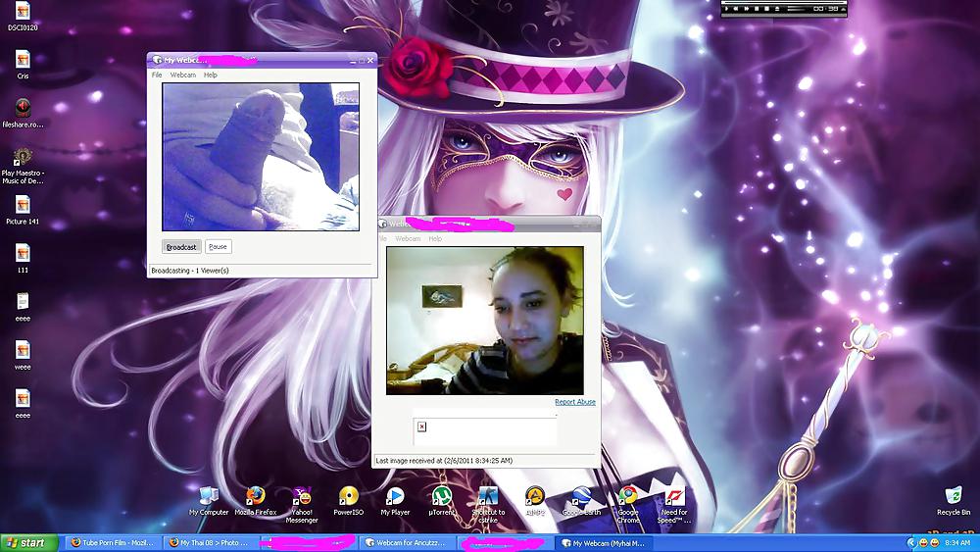The image size is (980, 552).
Task: Switch to the Firefox taskbar window left of My Thai 08
Action: 113,542
